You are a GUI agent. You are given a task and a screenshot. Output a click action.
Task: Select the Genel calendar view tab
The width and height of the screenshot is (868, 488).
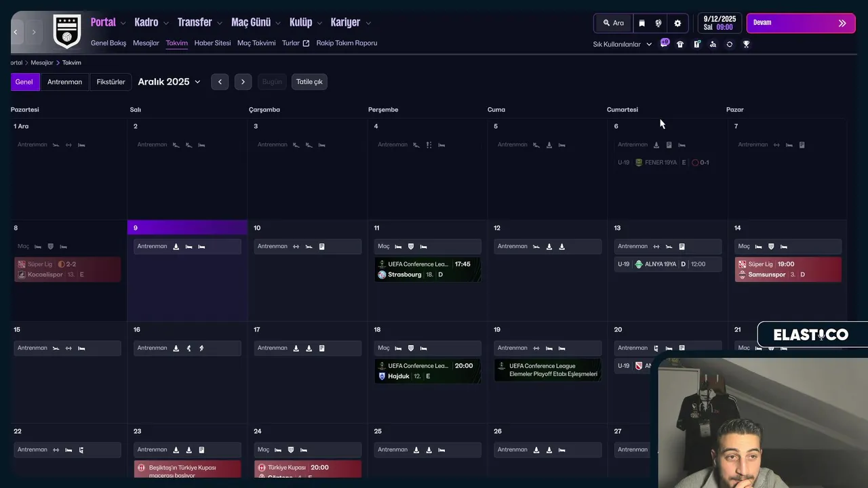click(x=24, y=82)
